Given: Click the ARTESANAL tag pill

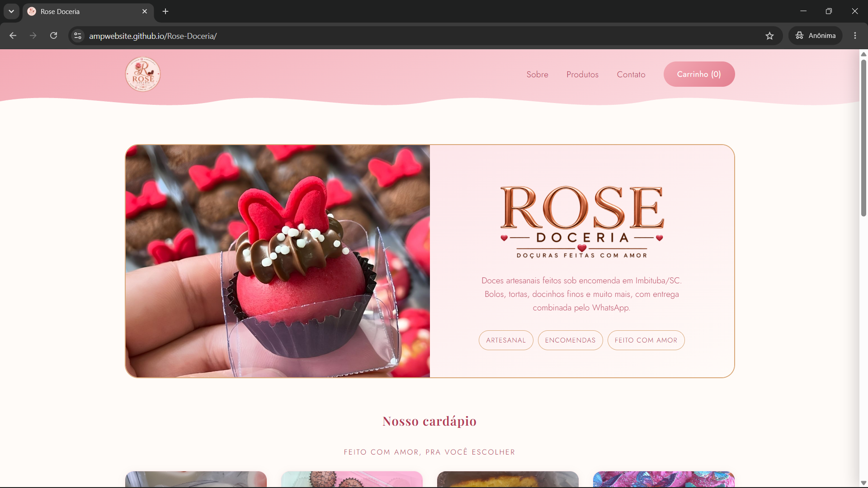Looking at the screenshot, I should 506,340.
